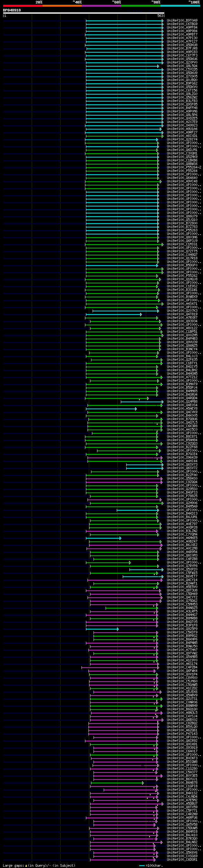Select the UniRef100_Q6SV72 label
The image size is (203, 868).
tap(182, 468)
